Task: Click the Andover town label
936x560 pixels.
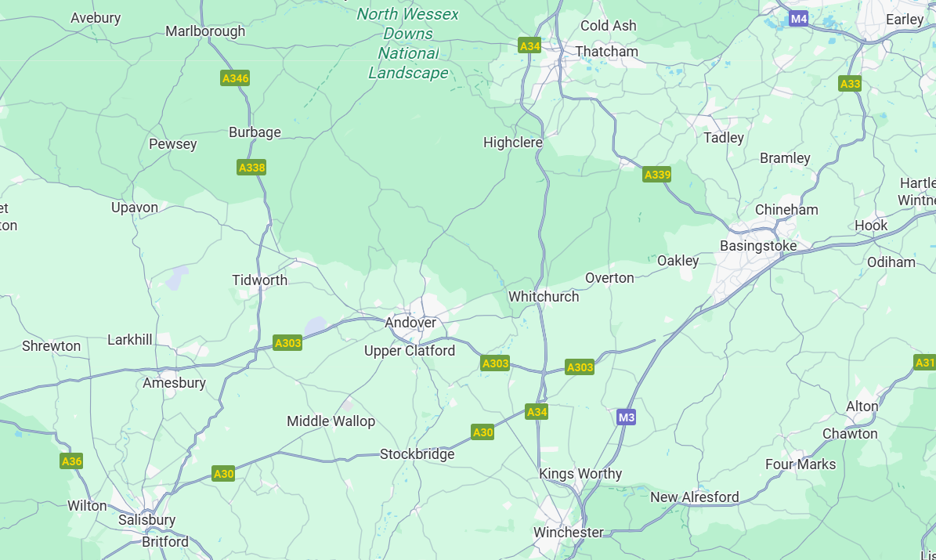Action: pos(410,323)
